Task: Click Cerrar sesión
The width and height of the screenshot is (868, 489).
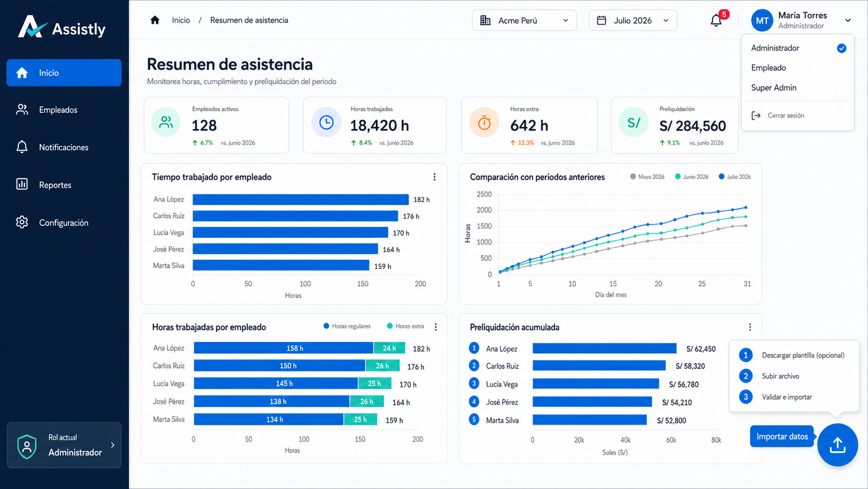Action: [x=785, y=115]
